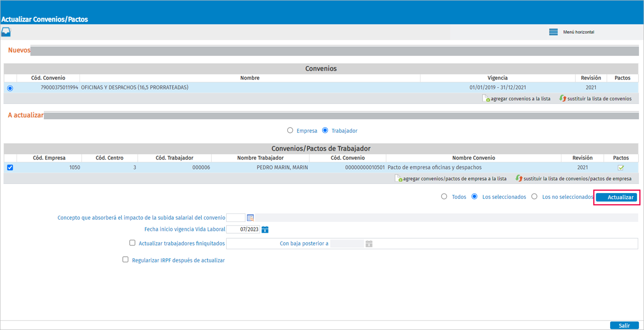Click Nombre Trabajador column header

(260, 158)
